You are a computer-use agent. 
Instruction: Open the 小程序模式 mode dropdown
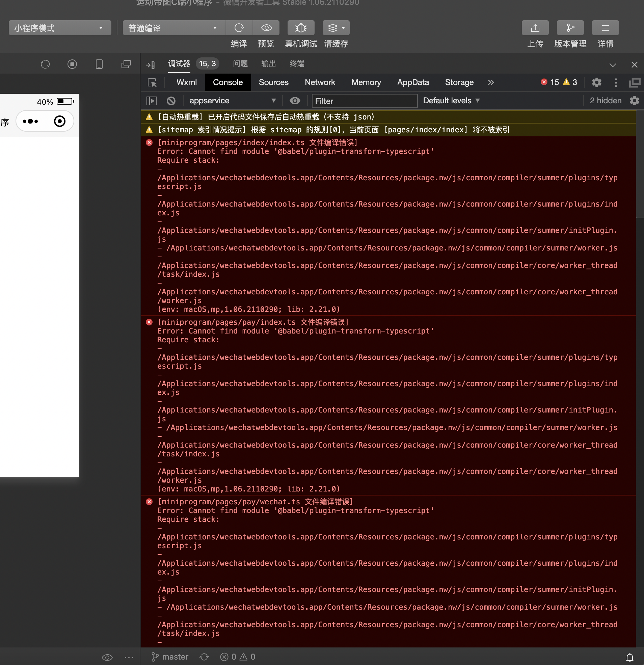click(60, 28)
